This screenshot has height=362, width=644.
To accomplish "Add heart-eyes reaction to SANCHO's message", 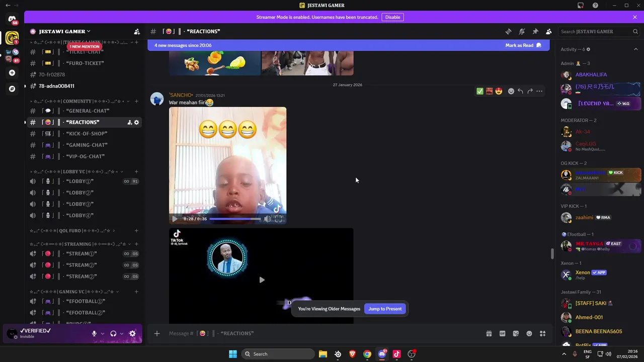I will 499,91.
